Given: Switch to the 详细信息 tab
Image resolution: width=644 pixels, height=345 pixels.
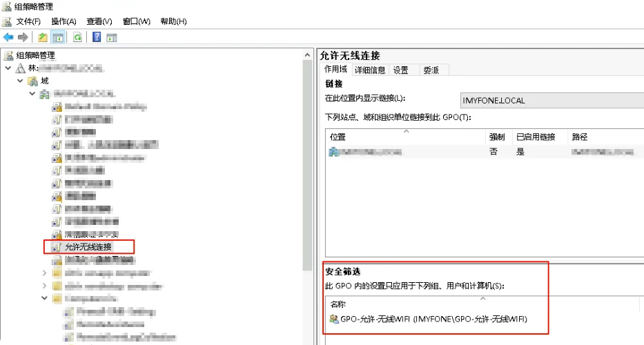Looking at the screenshot, I should (370, 70).
